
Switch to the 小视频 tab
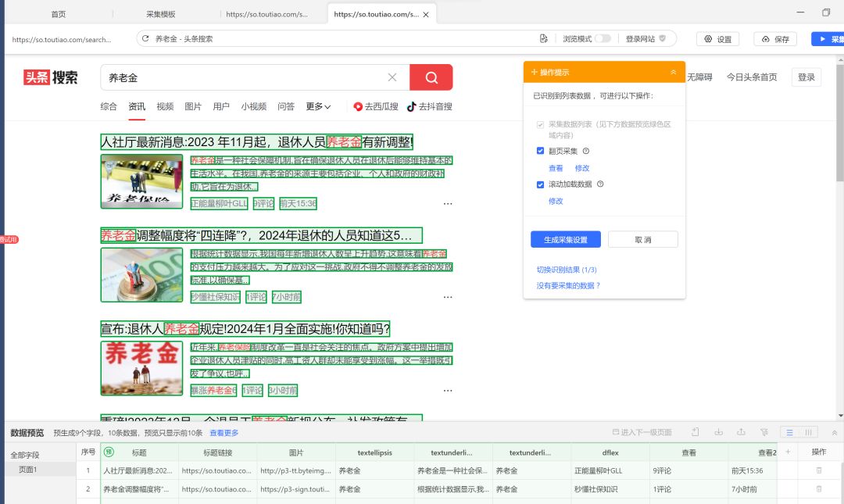coord(254,106)
